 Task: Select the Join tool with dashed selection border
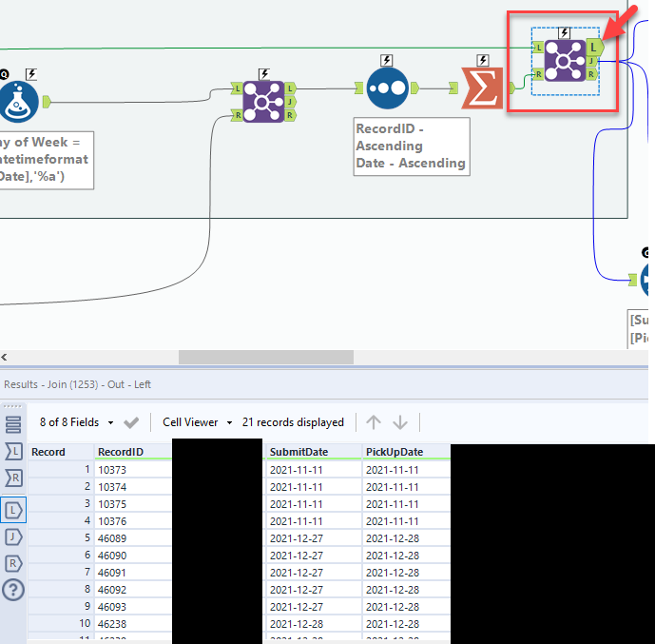coord(565,61)
